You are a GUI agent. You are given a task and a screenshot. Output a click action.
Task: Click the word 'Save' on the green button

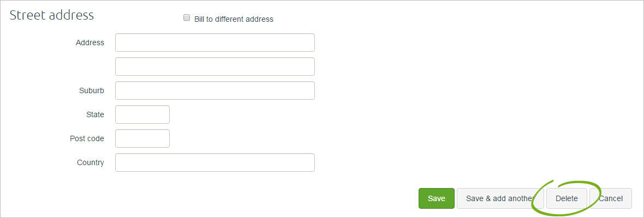pos(437,198)
